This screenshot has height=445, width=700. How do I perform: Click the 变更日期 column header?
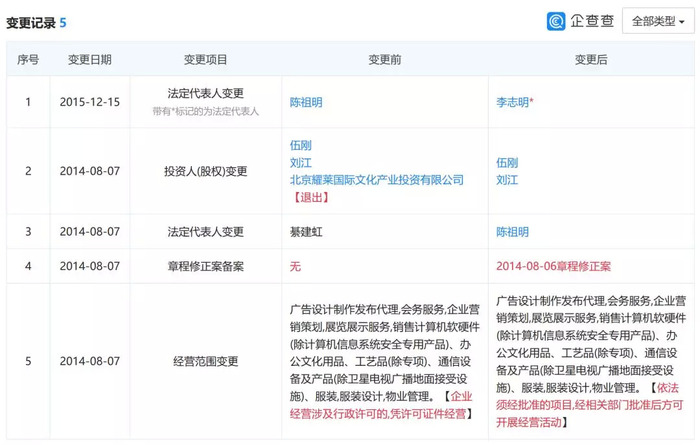pos(89,59)
